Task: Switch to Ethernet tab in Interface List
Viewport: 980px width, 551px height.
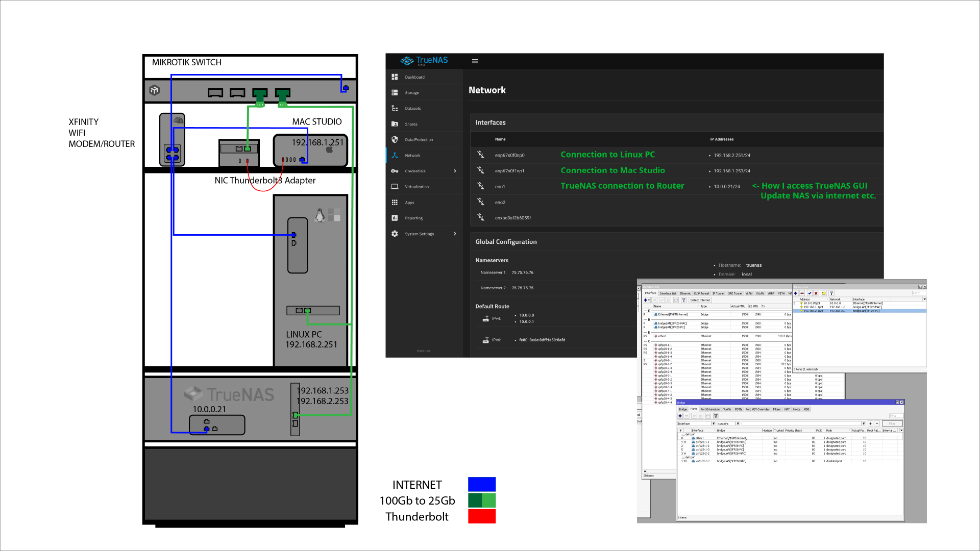Action: (685, 293)
